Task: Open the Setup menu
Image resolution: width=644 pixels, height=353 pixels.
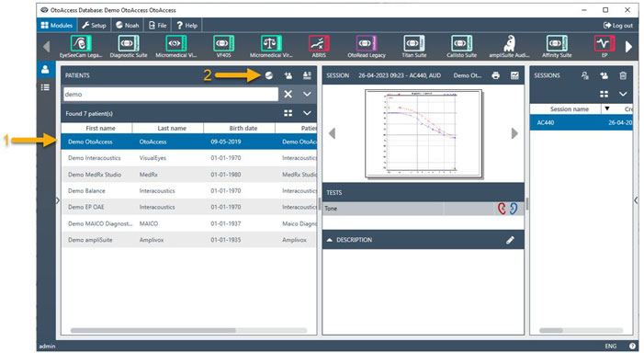Action: (94, 26)
